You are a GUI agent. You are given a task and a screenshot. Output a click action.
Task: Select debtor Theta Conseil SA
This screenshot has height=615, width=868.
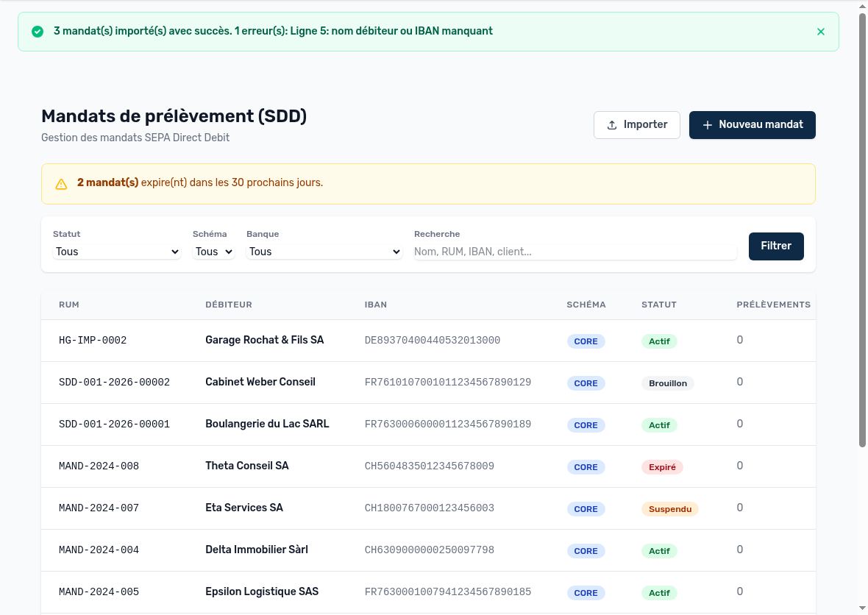tap(247, 466)
